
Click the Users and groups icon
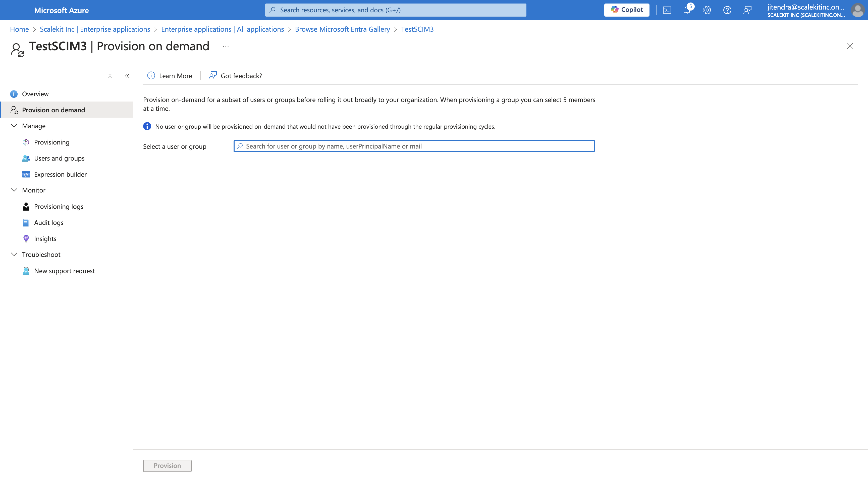pos(26,158)
